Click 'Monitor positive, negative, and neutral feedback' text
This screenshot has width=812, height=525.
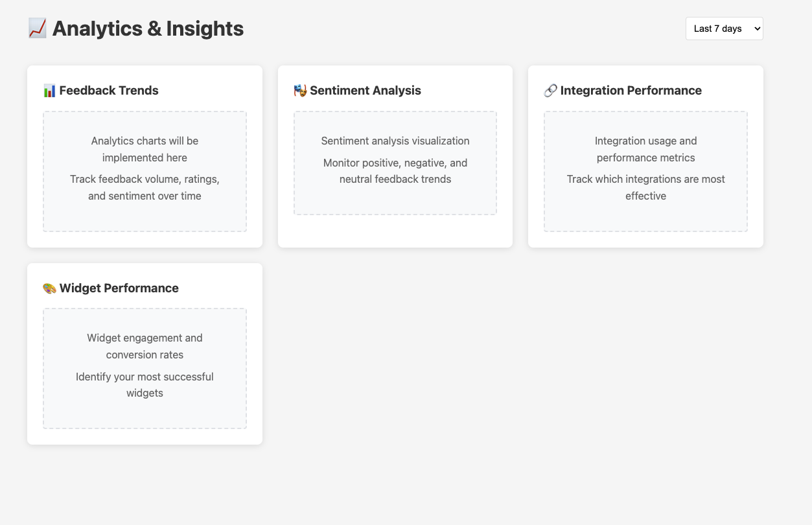pos(395,171)
